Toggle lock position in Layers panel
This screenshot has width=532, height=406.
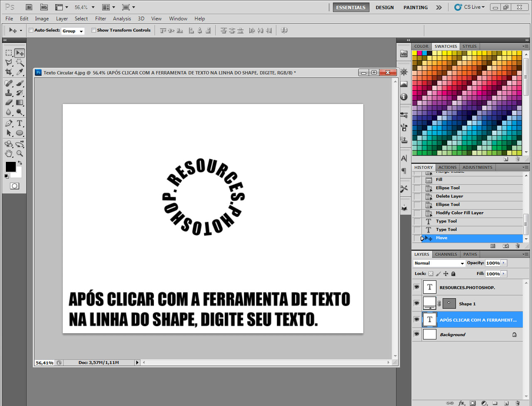446,274
